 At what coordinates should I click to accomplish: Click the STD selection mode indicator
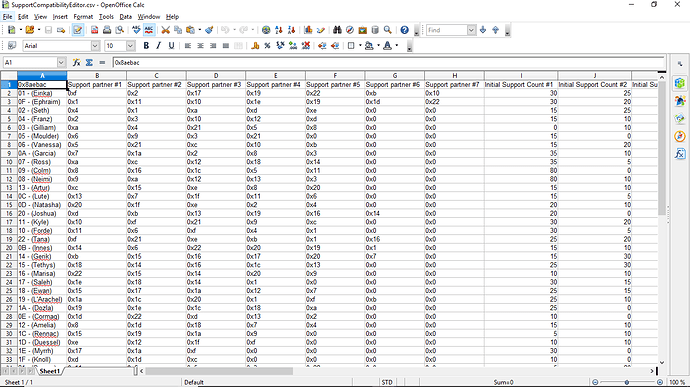point(387,382)
